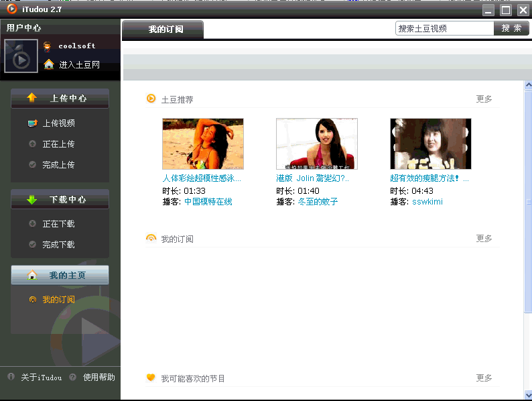Open the leg slimming video thumbnail

click(x=431, y=144)
